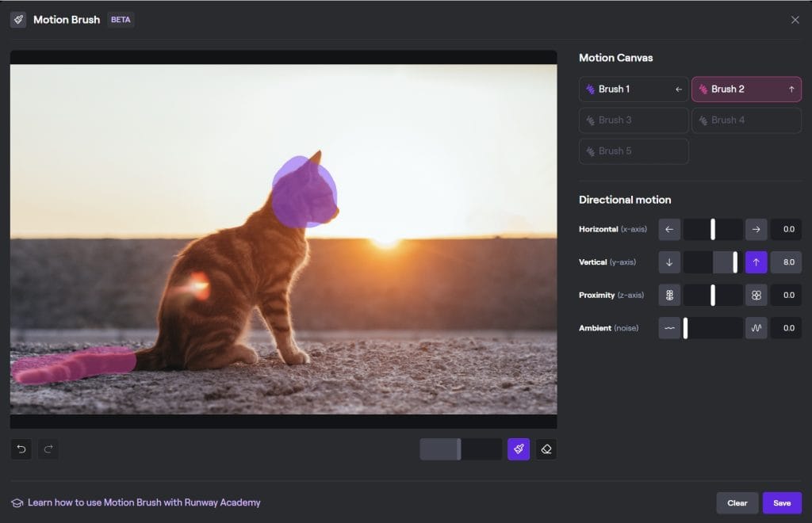Select the paint brush tool
Image resolution: width=812 pixels, height=523 pixels.
519,449
